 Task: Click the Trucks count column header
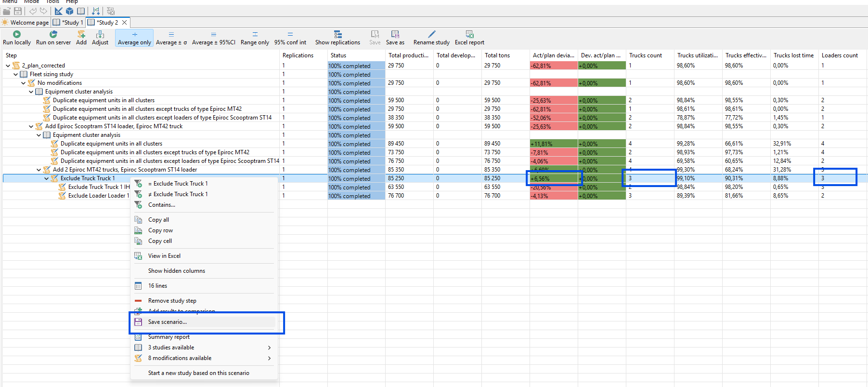point(650,55)
